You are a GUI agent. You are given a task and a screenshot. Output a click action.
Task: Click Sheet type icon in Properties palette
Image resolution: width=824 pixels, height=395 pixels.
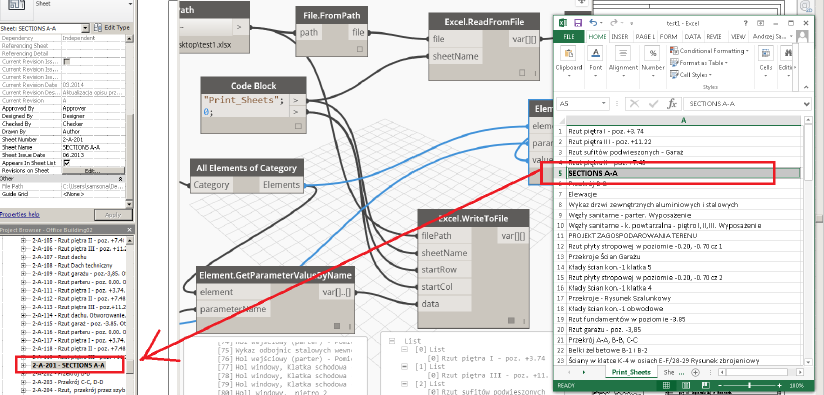tap(17, 5)
